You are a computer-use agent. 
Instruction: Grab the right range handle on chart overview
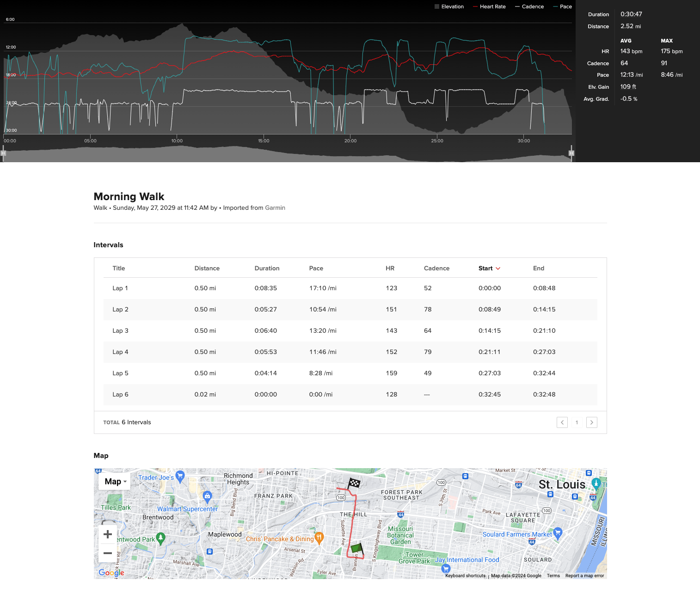pyautogui.click(x=571, y=153)
